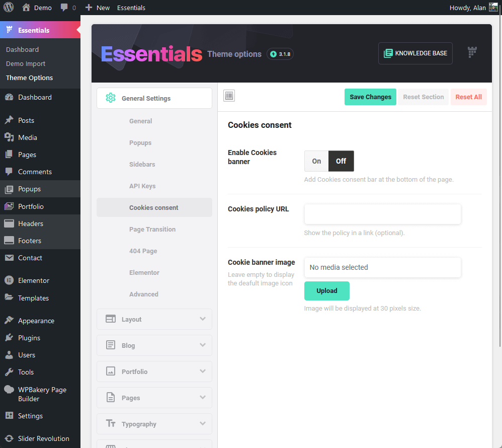The height and width of the screenshot is (448, 502).
Task: Click inside the Cookies policy URL field
Action: pyautogui.click(x=382, y=214)
